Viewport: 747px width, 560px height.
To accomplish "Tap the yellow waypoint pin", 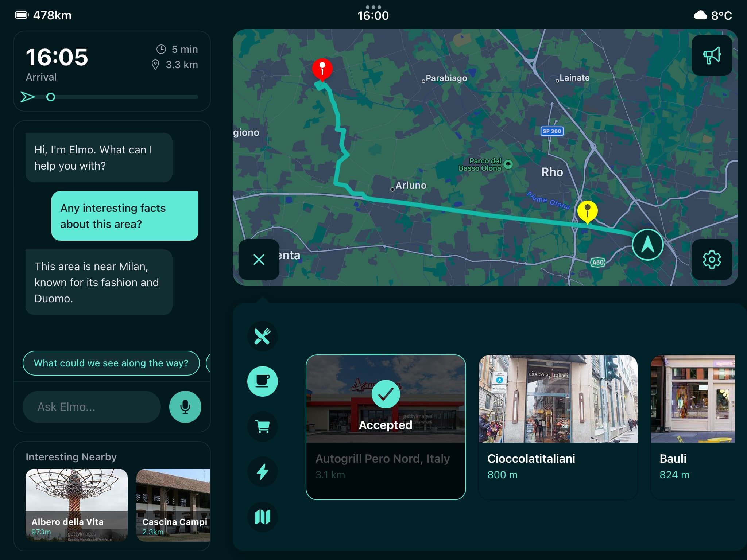I will pyautogui.click(x=587, y=211).
